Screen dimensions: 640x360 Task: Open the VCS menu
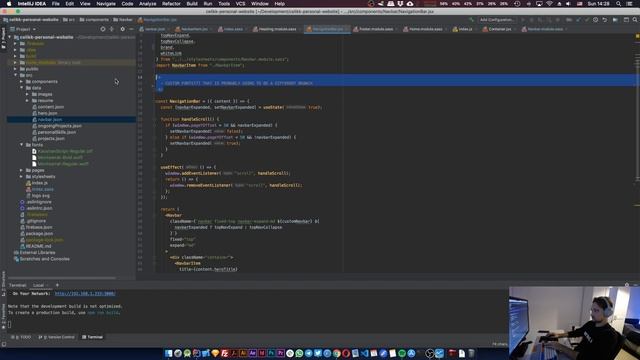click(240, 4)
